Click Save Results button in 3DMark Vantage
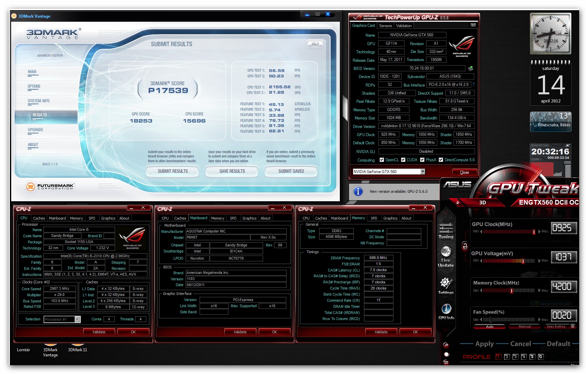This screenshot has width=588, height=374. 232,171
